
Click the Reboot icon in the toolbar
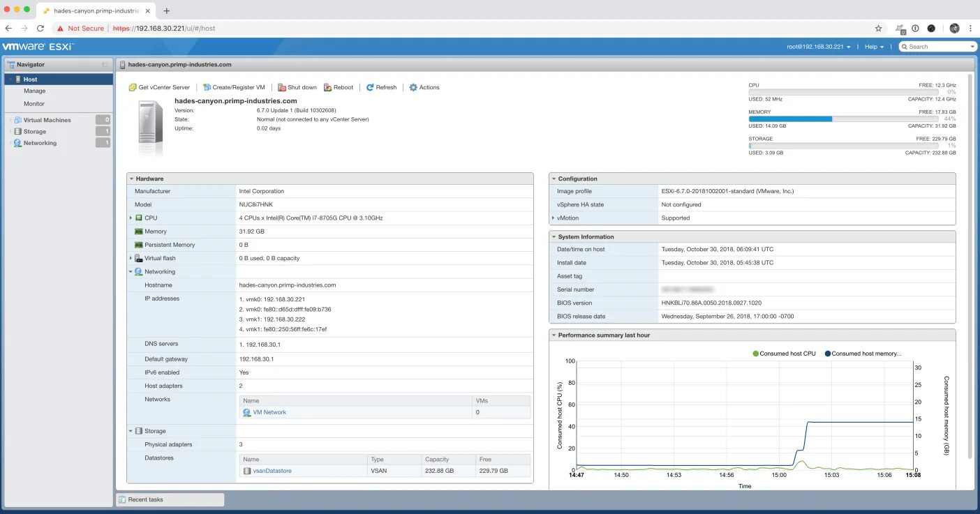327,87
